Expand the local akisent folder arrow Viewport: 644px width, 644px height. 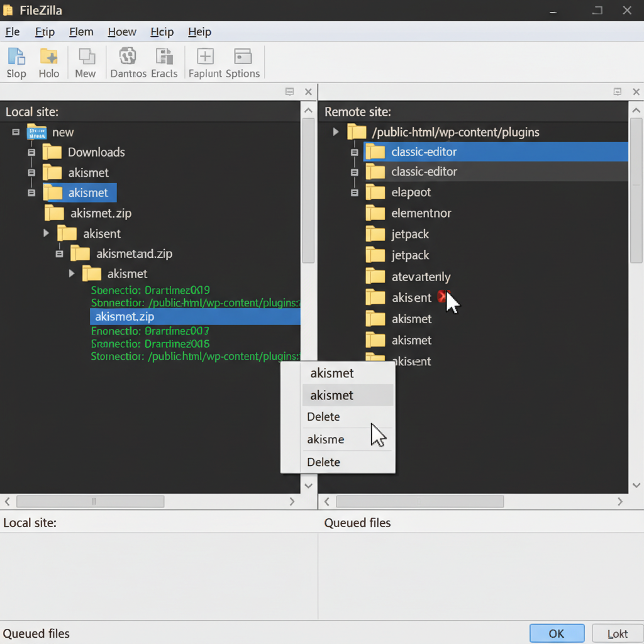point(47,233)
